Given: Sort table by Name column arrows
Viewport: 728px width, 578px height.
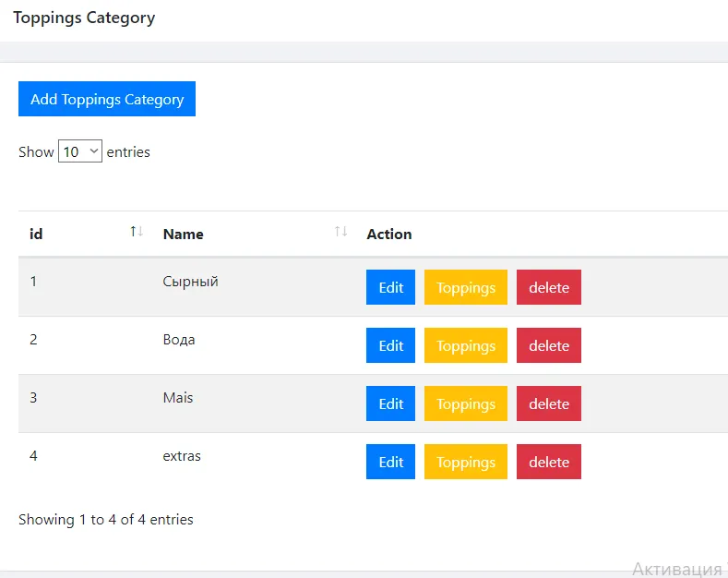Looking at the screenshot, I should (340, 232).
